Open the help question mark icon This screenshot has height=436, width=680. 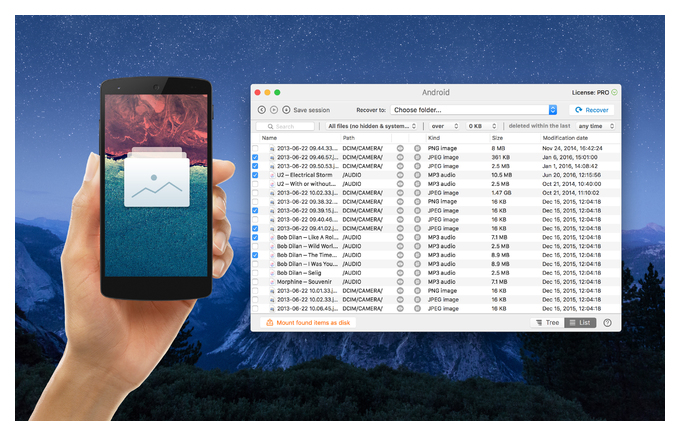[x=607, y=323]
